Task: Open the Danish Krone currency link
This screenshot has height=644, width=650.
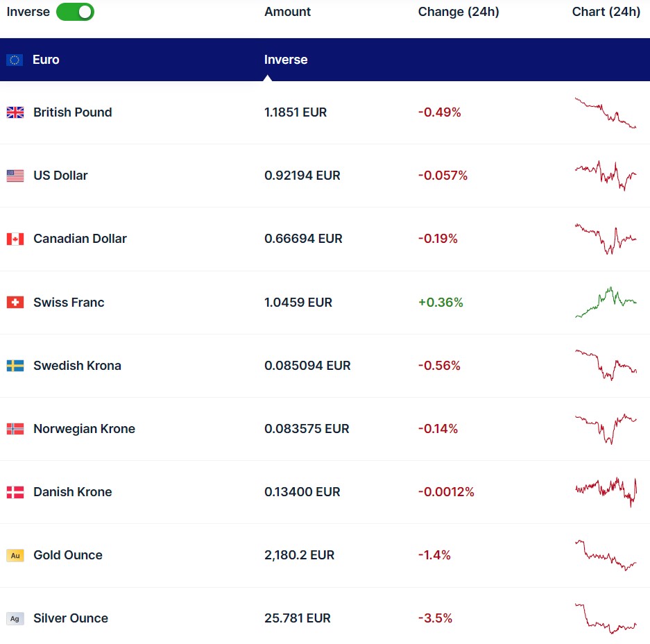Action: [x=72, y=492]
